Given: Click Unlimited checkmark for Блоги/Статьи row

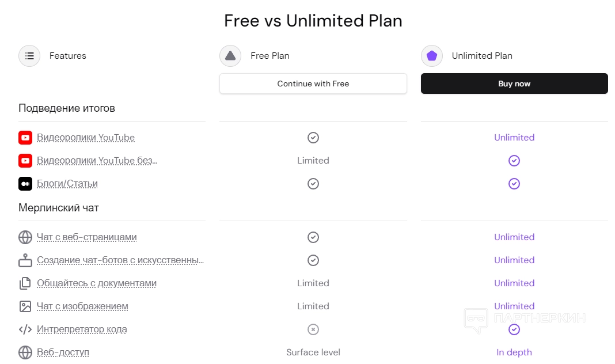Looking at the screenshot, I should click(514, 184).
